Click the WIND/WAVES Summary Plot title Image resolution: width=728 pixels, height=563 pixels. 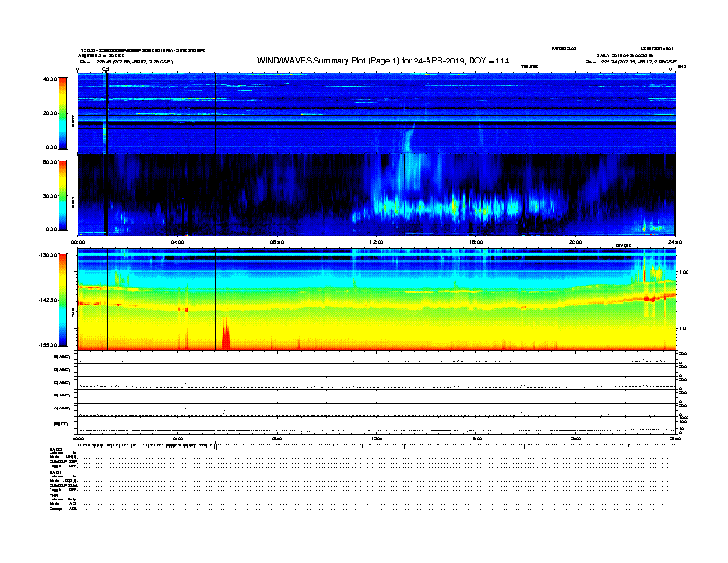[x=383, y=61]
